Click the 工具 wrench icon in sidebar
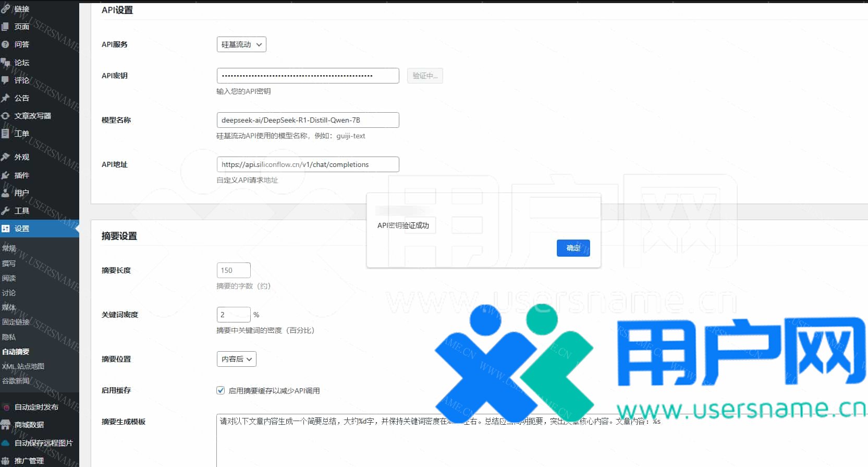Screen dimensions: 868x467 click(6, 211)
